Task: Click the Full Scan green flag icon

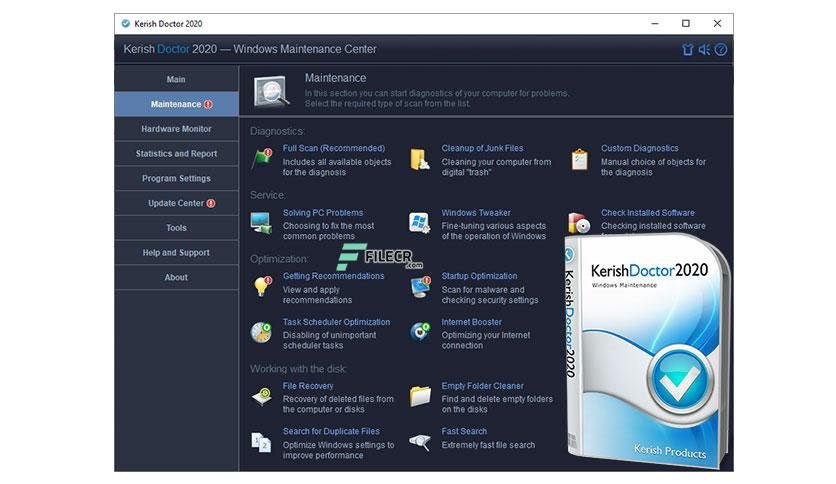Action: (262, 158)
